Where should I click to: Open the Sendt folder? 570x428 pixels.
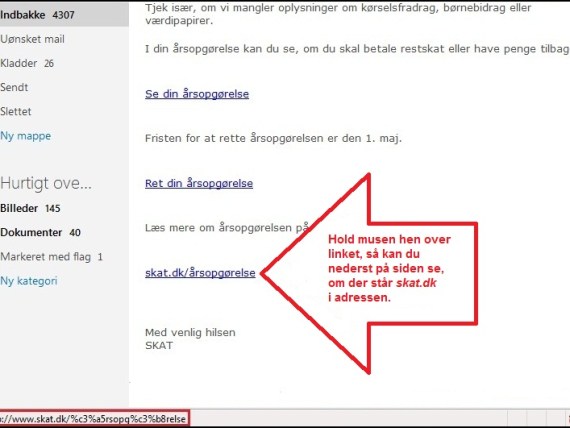pos(14,87)
